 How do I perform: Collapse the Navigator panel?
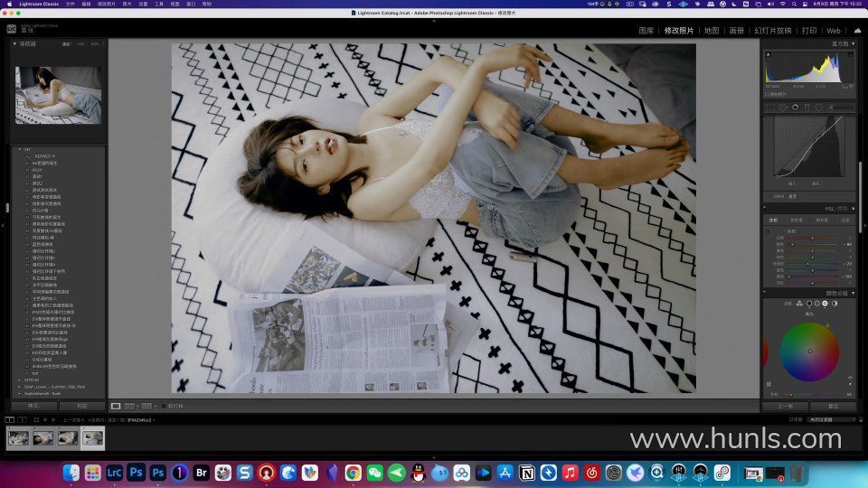(x=15, y=43)
